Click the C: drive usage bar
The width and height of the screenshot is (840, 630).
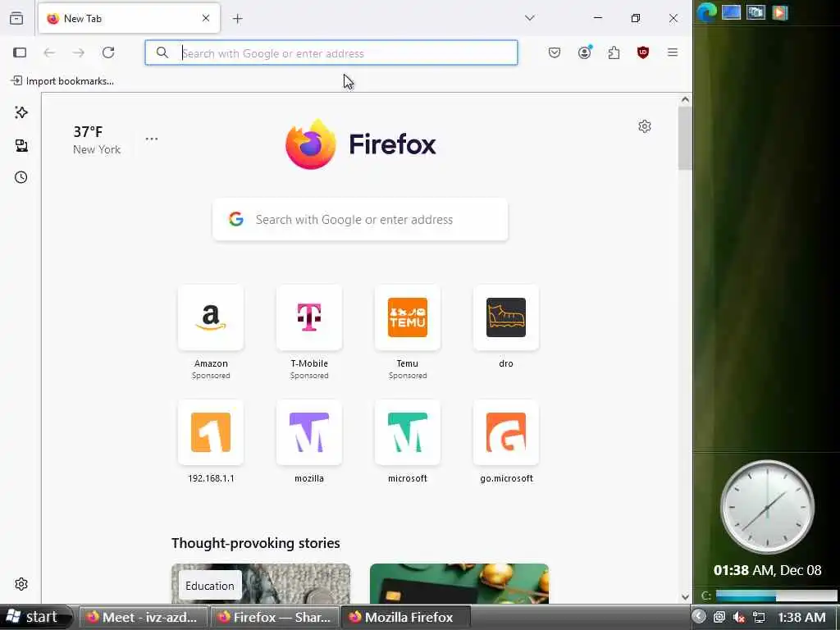pyautogui.click(x=776, y=596)
